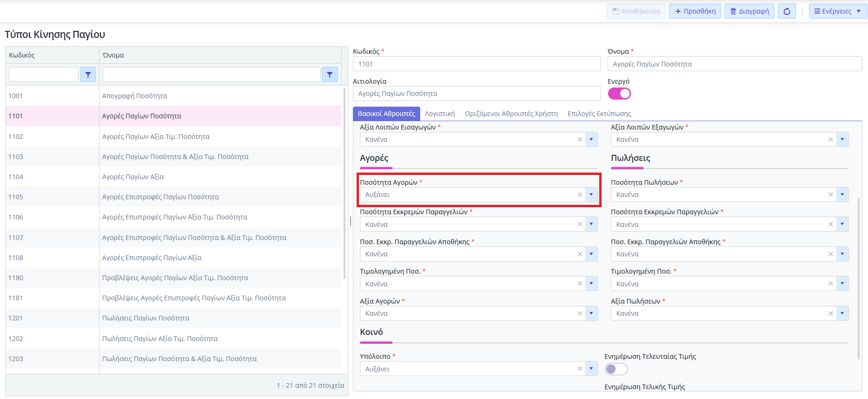Open the Αξία Αγορών dropdown arrow
The image size is (868, 399).
(591, 313)
